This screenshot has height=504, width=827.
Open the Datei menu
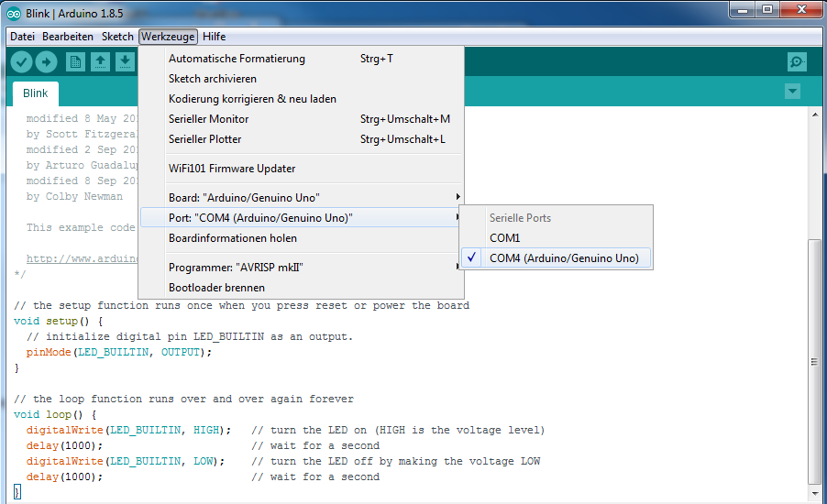[x=22, y=37]
